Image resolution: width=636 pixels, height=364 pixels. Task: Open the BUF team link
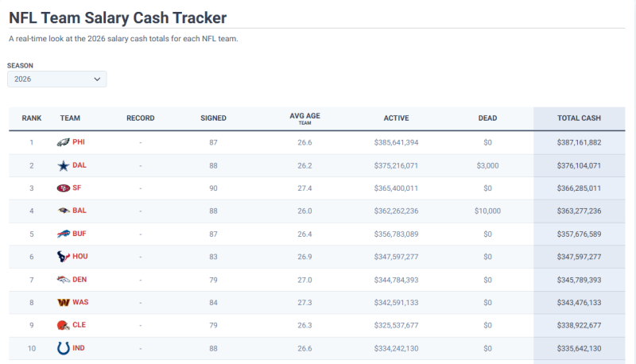tap(79, 234)
